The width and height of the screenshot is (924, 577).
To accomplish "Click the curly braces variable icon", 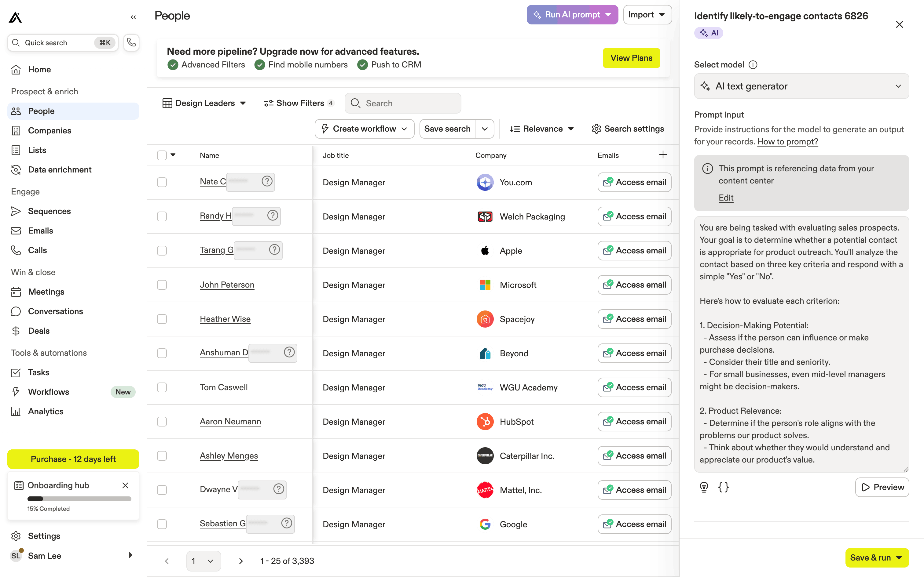I will click(x=723, y=487).
